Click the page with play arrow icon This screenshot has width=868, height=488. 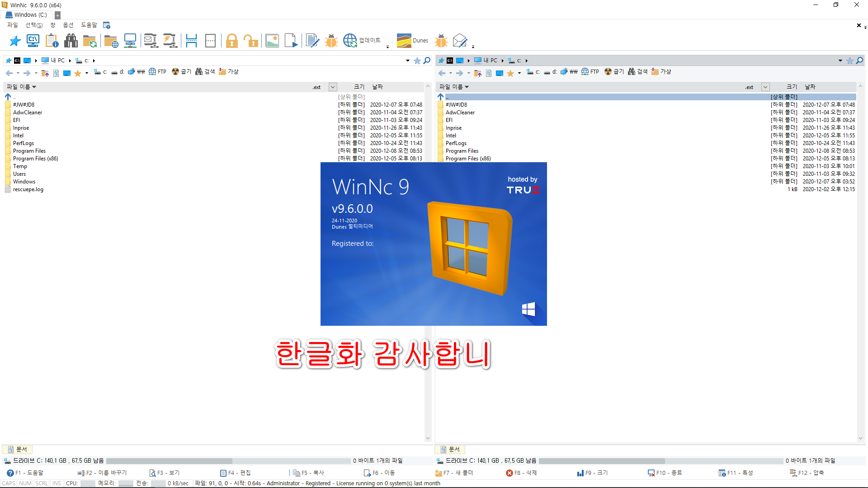pyautogui.click(x=291, y=41)
